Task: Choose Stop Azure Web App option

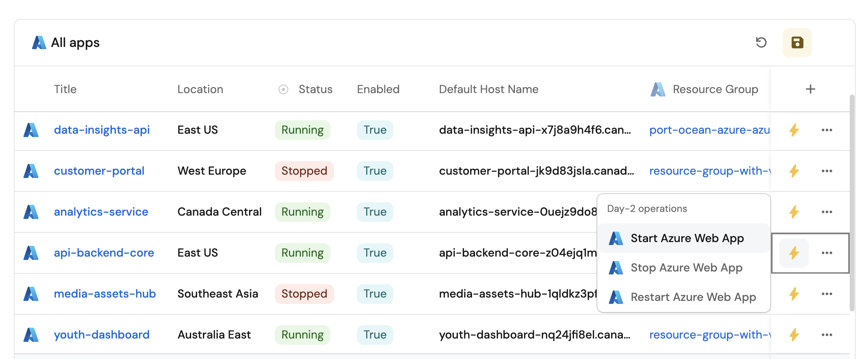Action: coord(686,268)
